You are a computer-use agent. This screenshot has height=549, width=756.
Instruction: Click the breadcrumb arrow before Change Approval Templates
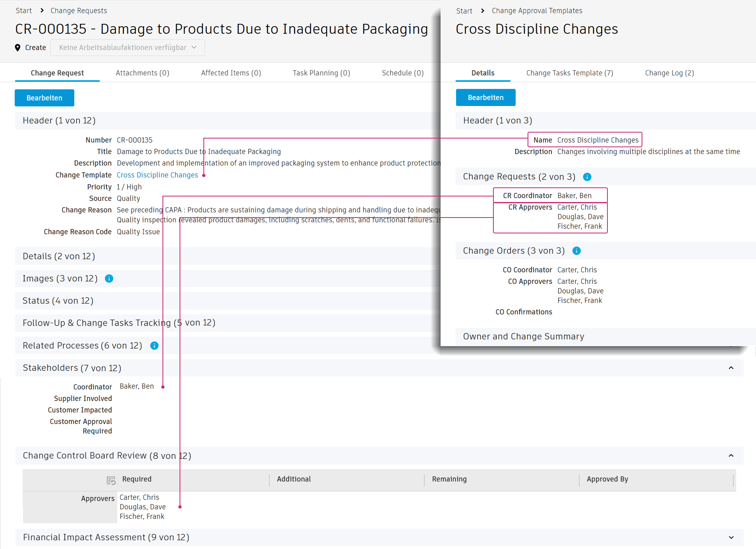tap(482, 11)
